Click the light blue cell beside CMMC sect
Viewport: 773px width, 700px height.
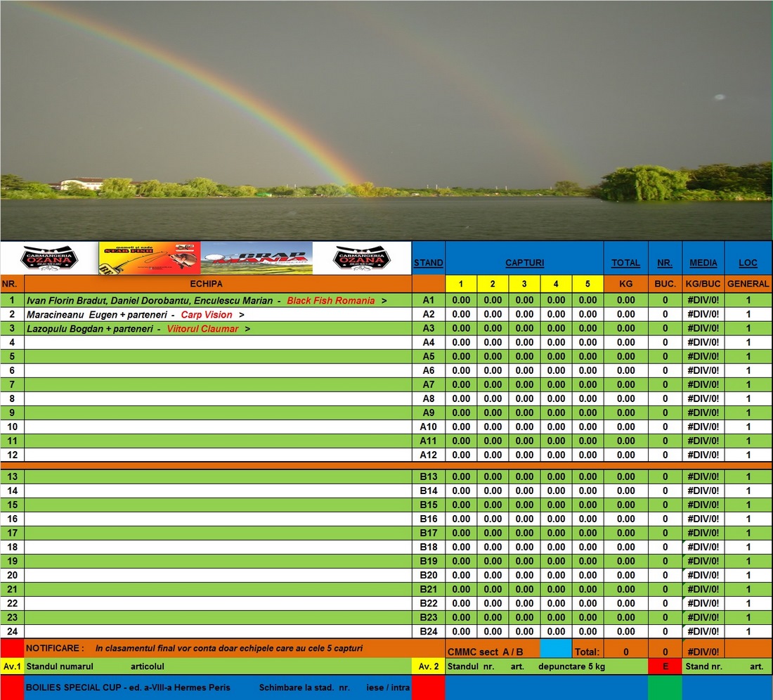(x=556, y=649)
